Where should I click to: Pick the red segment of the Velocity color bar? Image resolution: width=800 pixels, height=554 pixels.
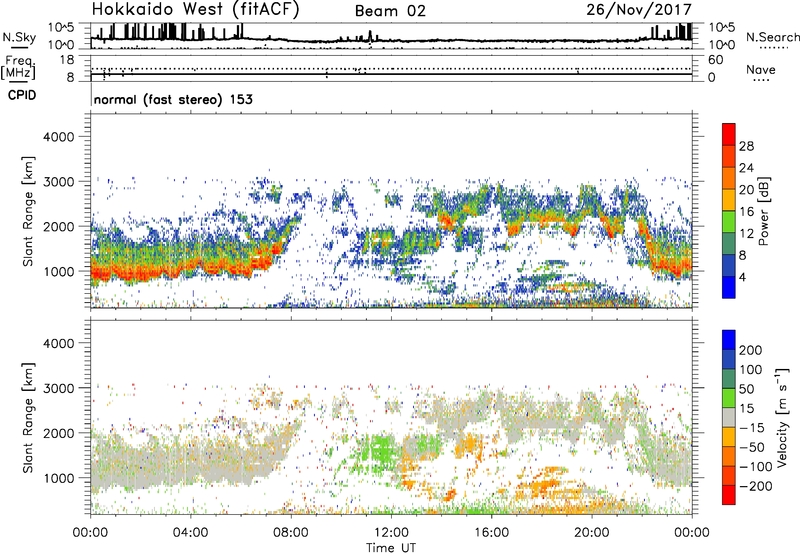[x=729, y=495]
